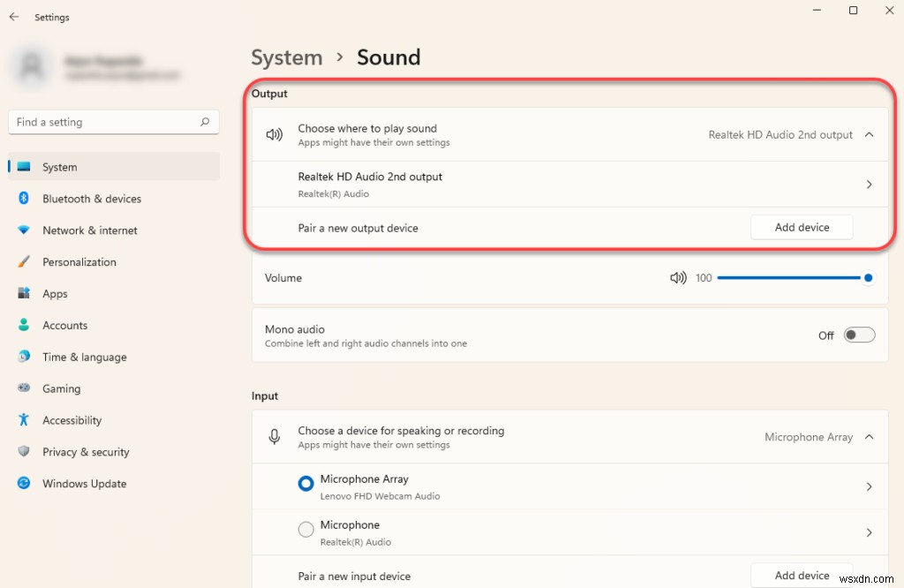
Task: Open Network & internet via its globe icon
Action: [23, 230]
